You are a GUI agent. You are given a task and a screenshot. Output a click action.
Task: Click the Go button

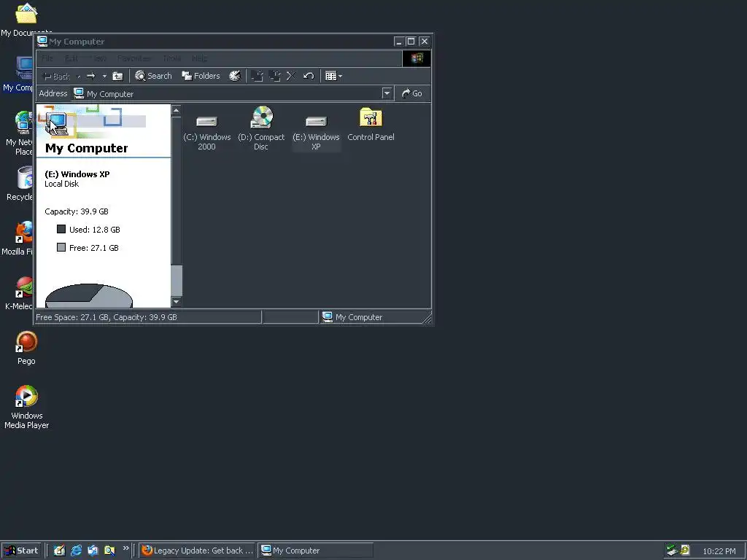coord(412,94)
